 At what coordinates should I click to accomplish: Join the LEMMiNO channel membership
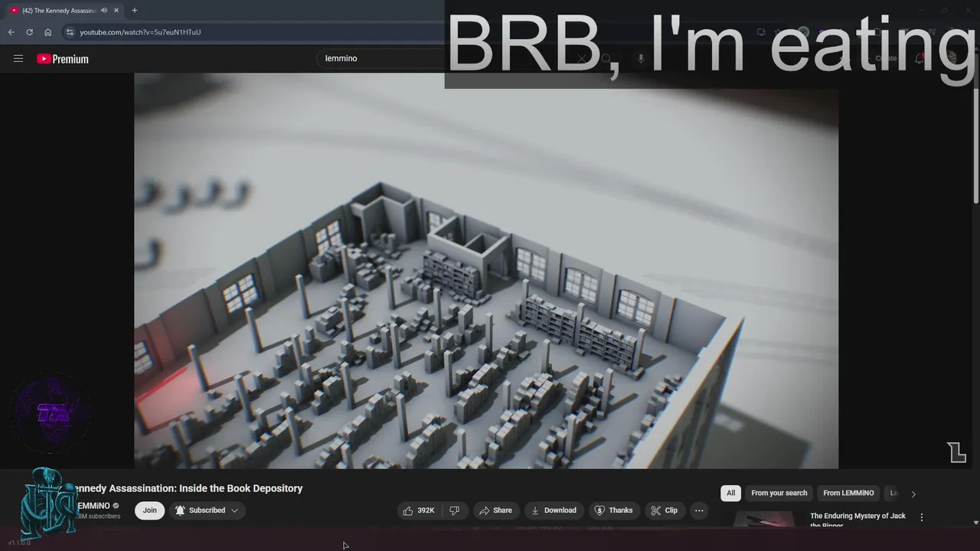pos(149,510)
